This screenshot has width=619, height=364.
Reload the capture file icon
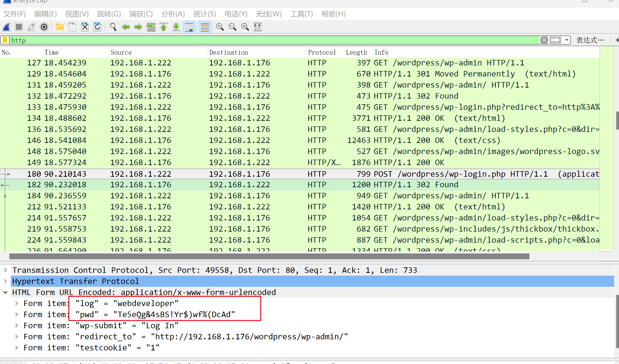click(98, 27)
